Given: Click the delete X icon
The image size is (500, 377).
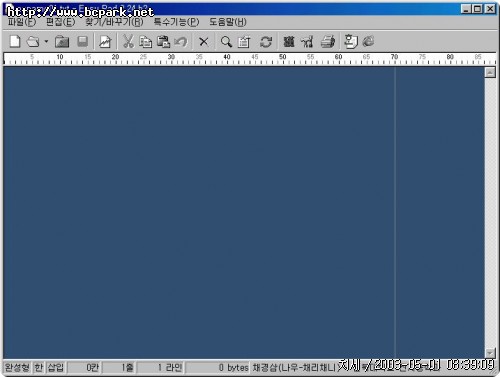Looking at the screenshot, I should [x=204, y=42].
